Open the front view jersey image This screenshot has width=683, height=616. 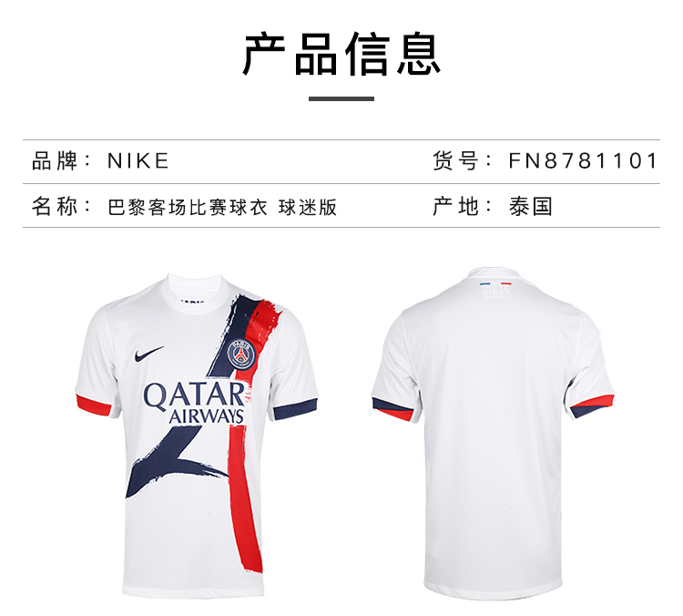pos(197,435)
